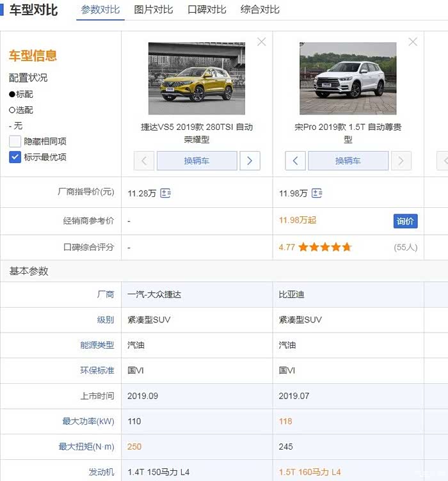The image size is (448, 481).
Task: Click next arrow under 宋Pro
Action: click(x=401, y=161)
